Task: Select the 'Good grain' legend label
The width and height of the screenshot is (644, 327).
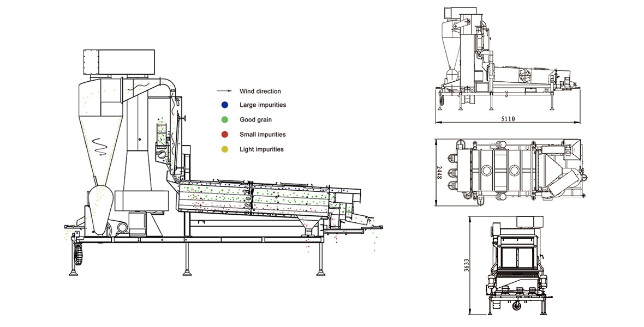Action: 256,120
